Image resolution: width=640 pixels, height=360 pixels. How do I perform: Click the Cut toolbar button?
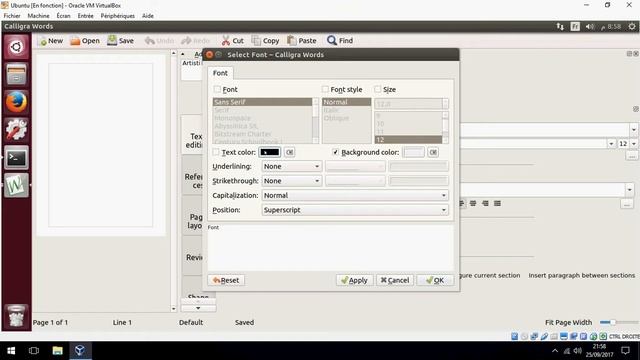click(x=233, y=41)
